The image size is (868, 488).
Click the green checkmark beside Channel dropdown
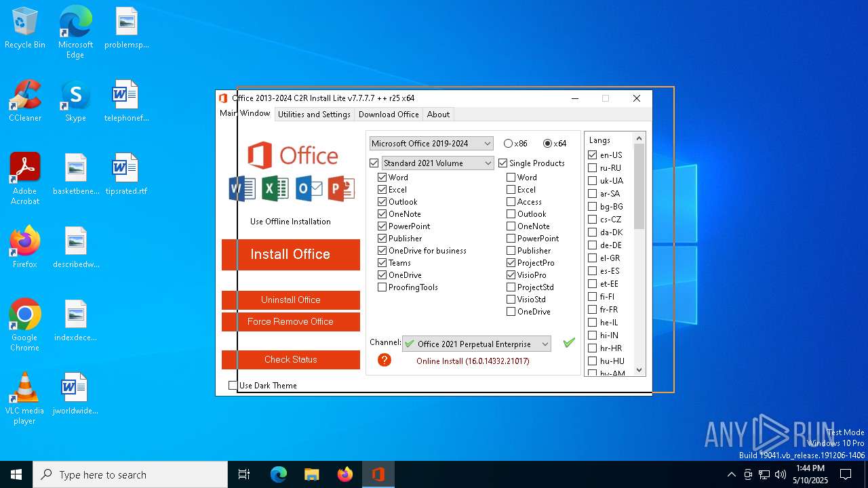click(569, 343)
